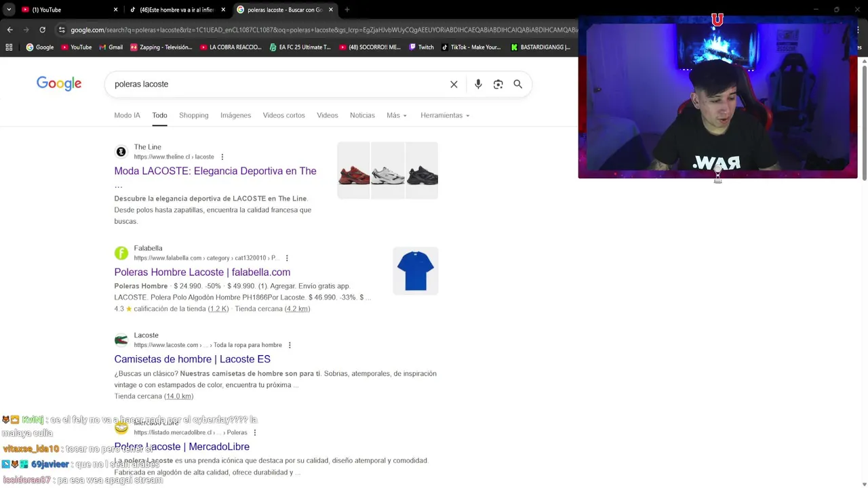Close the poleras lacoste tab

pos(331,9)
